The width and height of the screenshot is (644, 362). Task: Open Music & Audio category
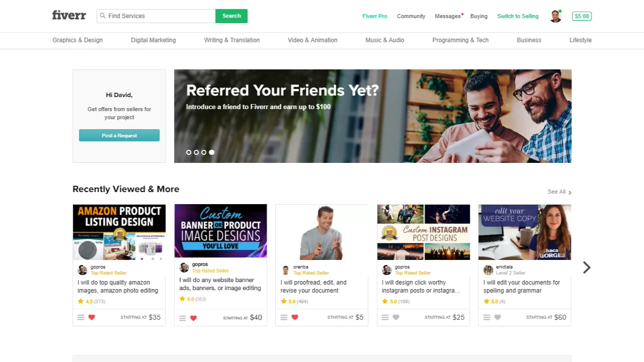click(x=385, y=40)
